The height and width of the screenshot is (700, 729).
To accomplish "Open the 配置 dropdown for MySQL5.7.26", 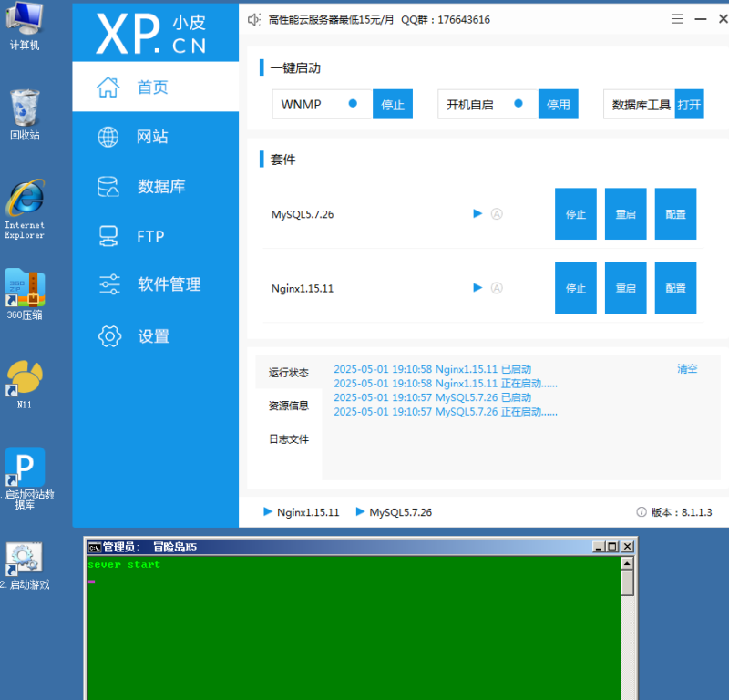I will click(x=675, y=214).
